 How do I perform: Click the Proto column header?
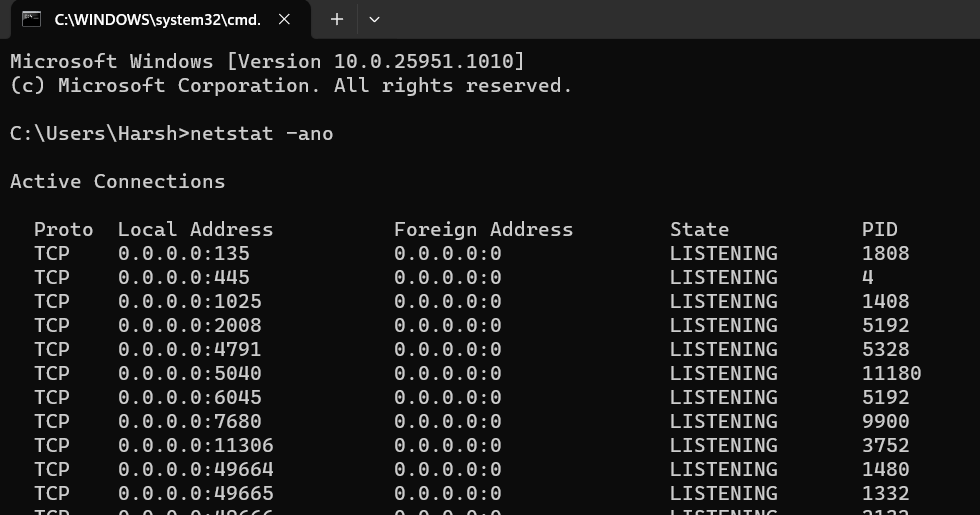[x=63, y=229]
